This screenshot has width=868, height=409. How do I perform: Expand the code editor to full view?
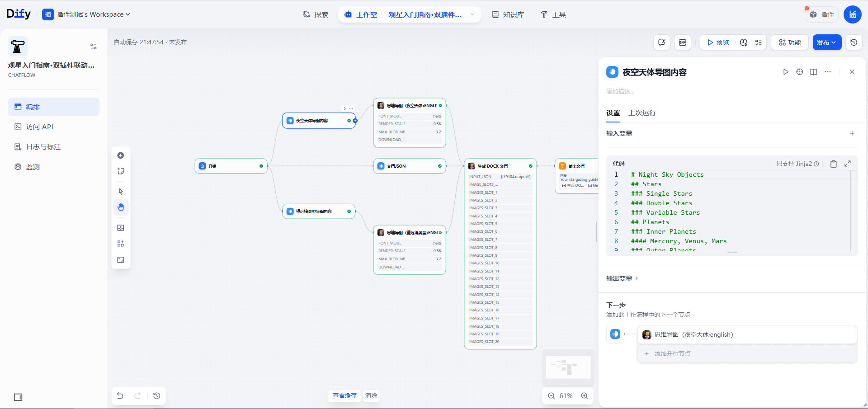pyautogui.click(x=848, y=164)
